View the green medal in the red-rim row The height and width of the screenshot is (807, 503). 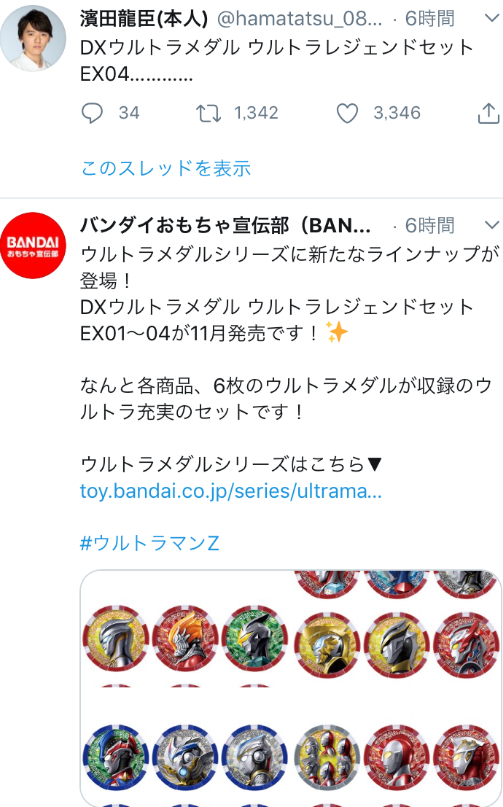click(255, 638)
